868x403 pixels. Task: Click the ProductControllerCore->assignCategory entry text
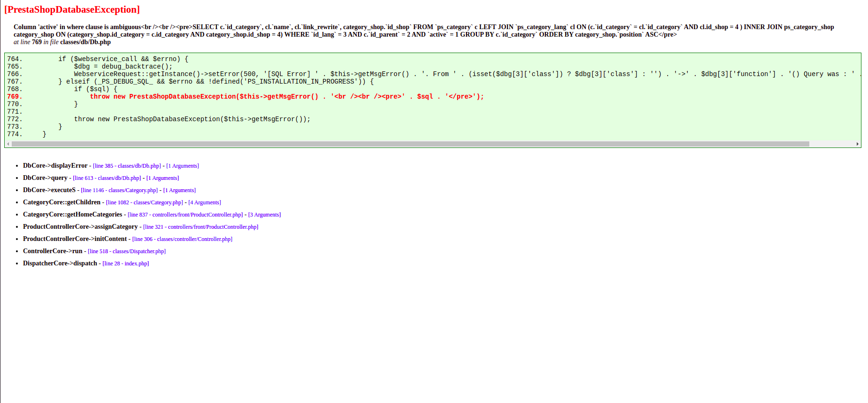pos(80,226)
